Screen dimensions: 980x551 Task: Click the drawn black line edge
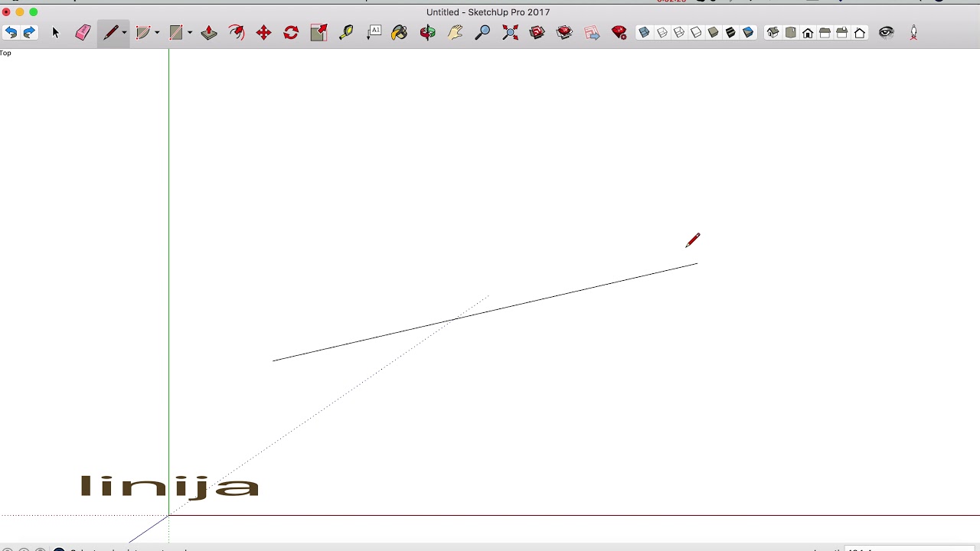[485, 311]
